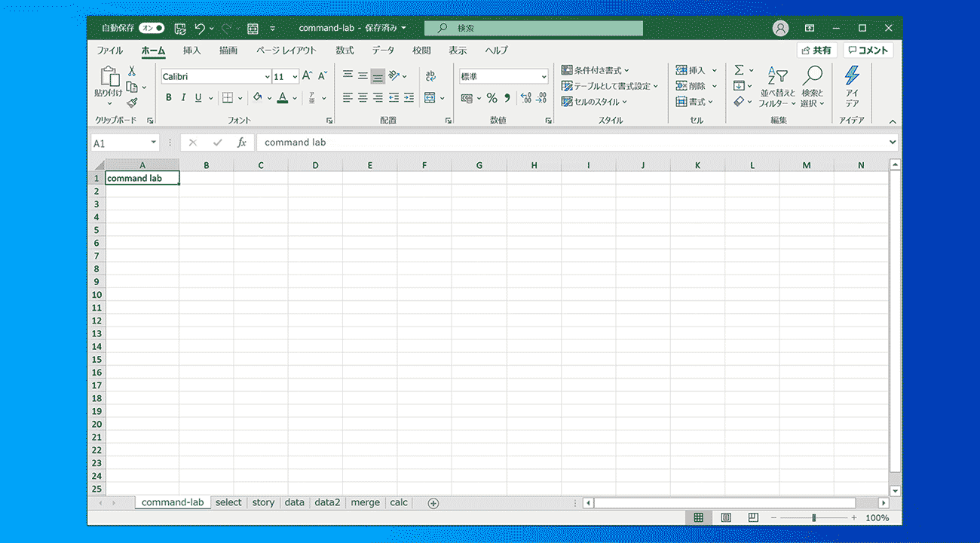
Task: Toggle italic formatting on
Action: click(182, 97)
